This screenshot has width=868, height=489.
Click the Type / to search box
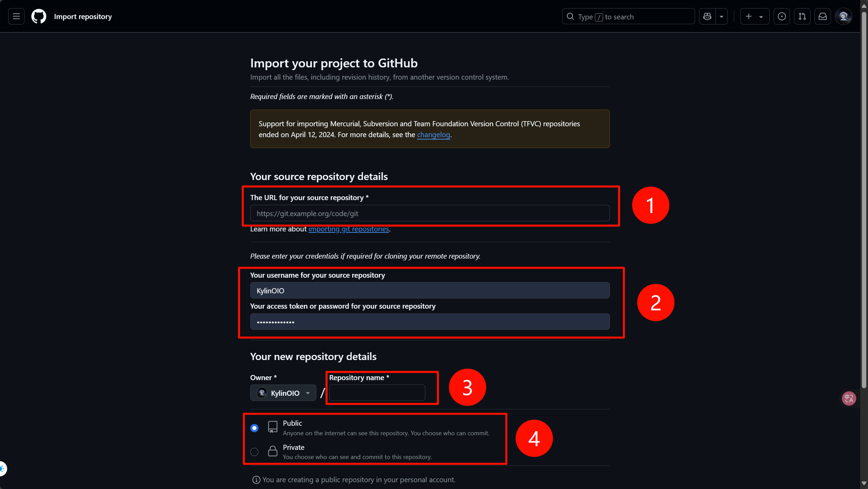click(628, 16)
